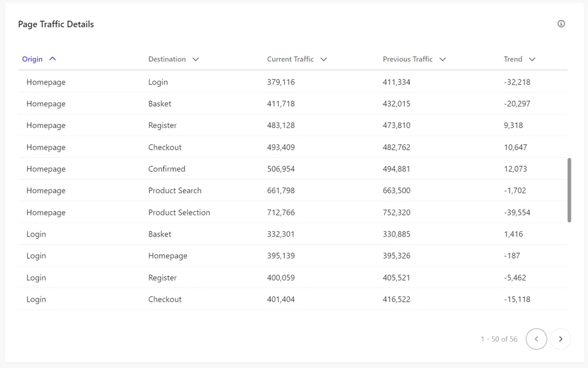The image size is (588, 368).
Task: Click trend value -5,462
Action: point(515,278)
